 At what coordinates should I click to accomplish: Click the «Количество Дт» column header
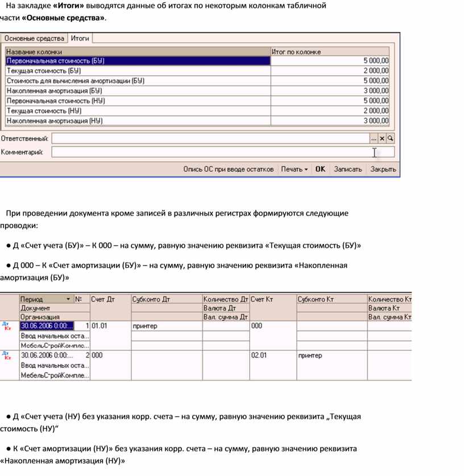tap(226, 299)
